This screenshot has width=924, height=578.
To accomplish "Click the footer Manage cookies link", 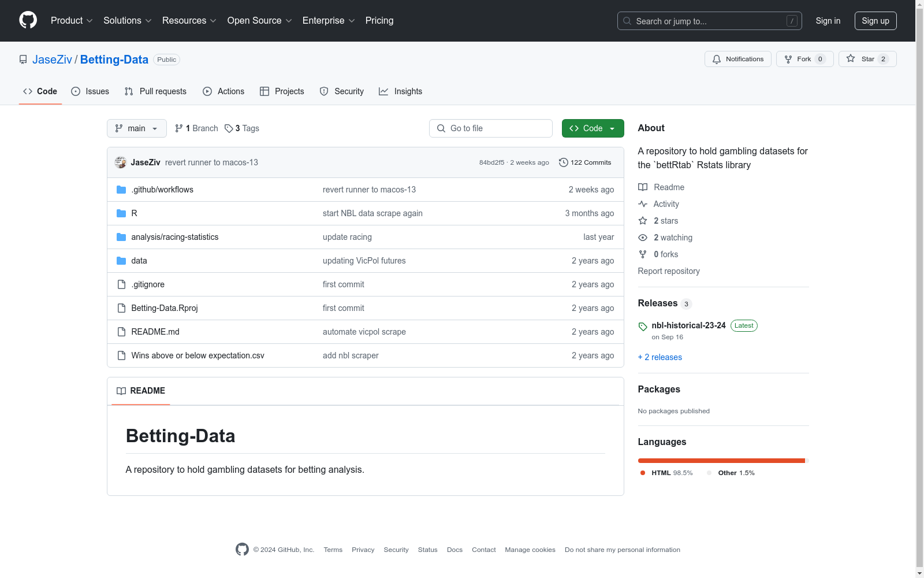I will pos(530,550).
